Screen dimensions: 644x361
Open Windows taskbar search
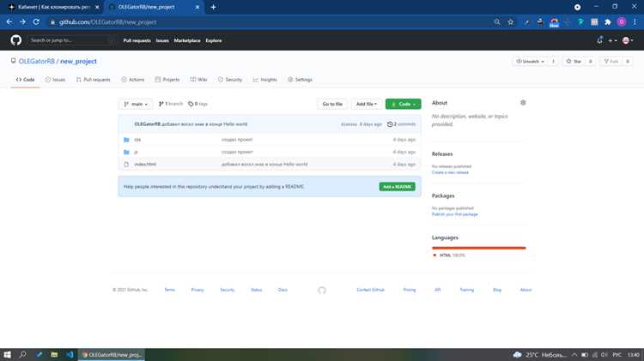click(x=22, y=354)
